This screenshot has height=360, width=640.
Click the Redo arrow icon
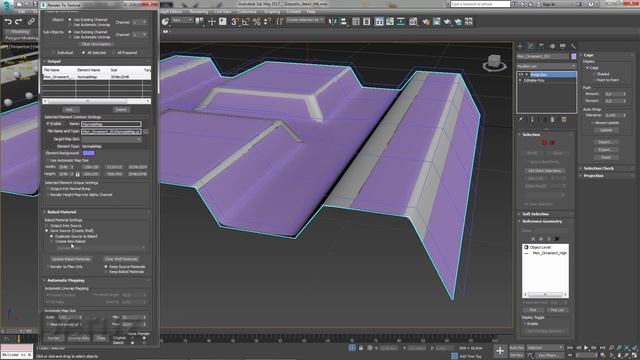tap(19, 22)
